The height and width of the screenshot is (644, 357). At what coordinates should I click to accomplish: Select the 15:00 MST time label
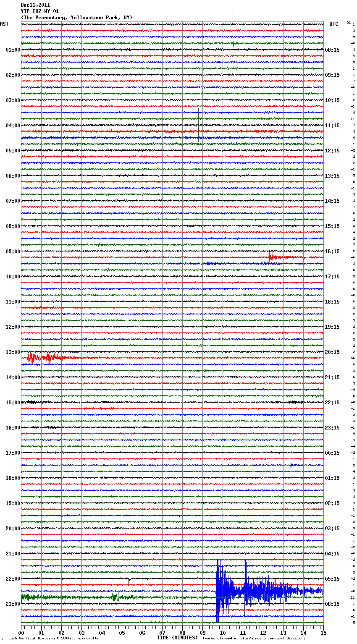click(x=13, y=403)
